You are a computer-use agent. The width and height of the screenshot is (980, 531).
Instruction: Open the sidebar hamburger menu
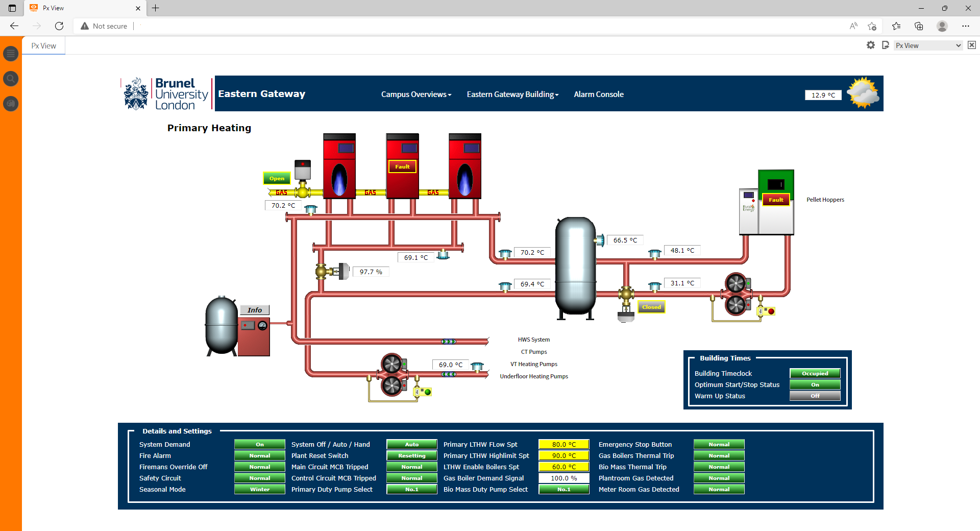point(11,54)
